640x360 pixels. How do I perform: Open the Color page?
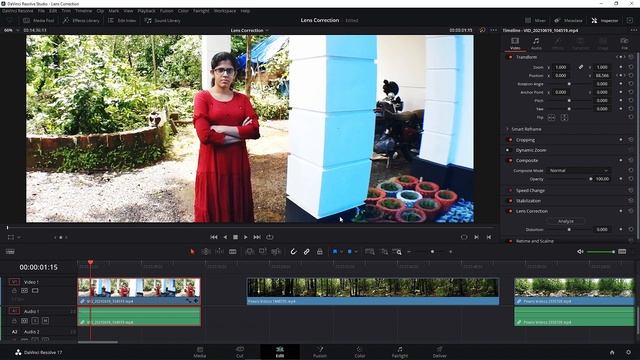(x=359, y=352)
